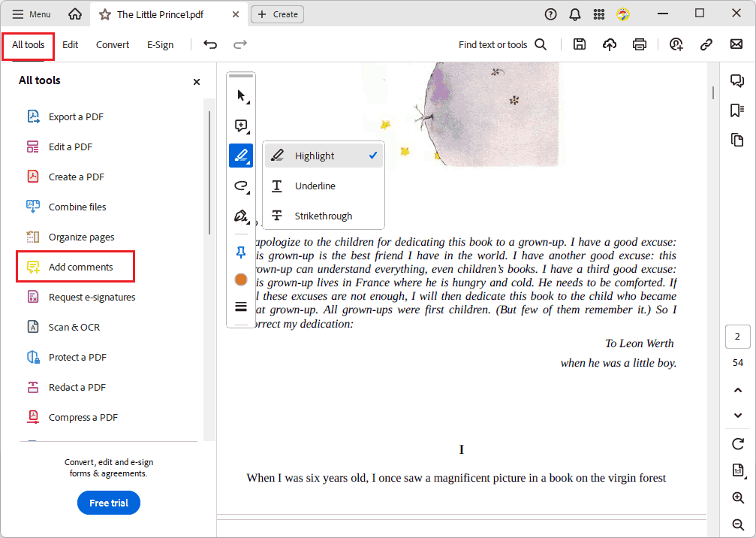Screen dimensions: 756x538
Task: Select the Add Signature pen tool
Action: coord(240,216)
